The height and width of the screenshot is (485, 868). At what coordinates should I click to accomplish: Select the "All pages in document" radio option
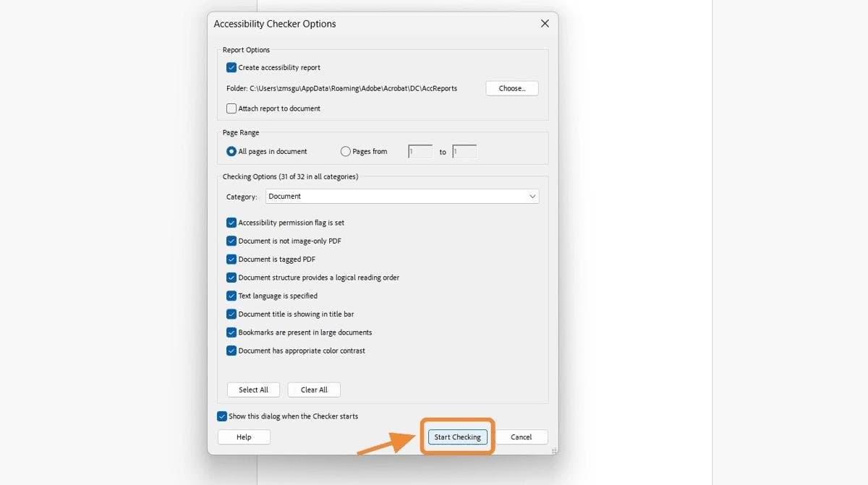coord(229,151)
